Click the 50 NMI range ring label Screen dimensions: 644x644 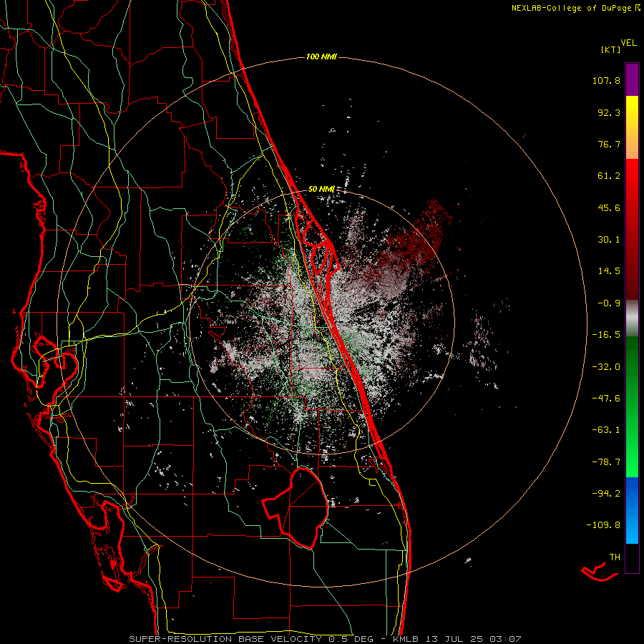[x=321, y=189]
